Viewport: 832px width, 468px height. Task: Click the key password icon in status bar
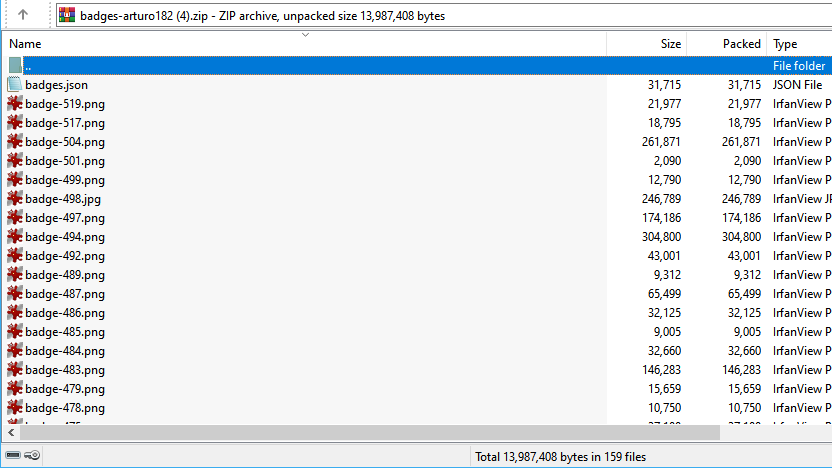click(32, 455)
